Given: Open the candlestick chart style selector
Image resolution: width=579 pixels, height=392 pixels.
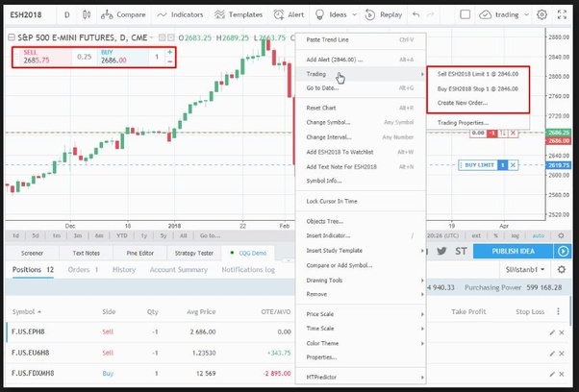Looking at the screenshot, I should pos(87,14).
